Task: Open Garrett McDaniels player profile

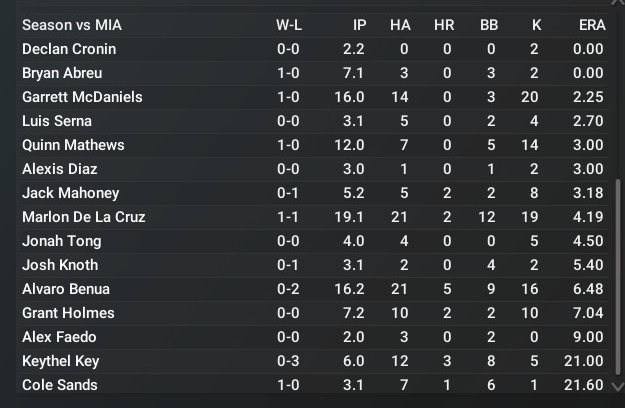Action: tap(82, 97)
